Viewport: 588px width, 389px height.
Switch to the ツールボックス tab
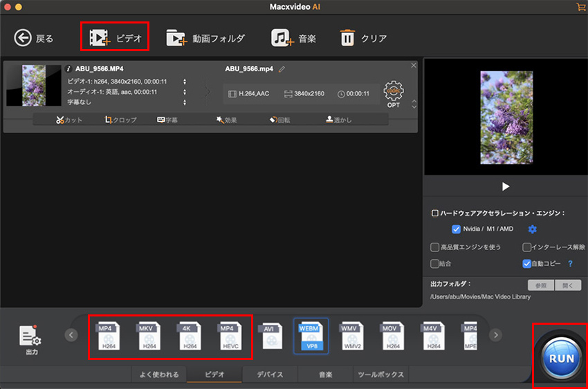(x=380, y=374)
